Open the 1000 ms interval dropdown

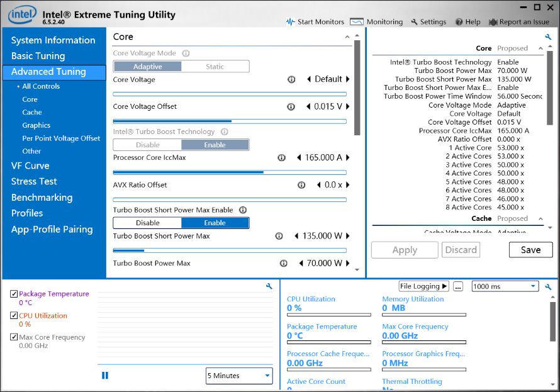tap(505, 286)
